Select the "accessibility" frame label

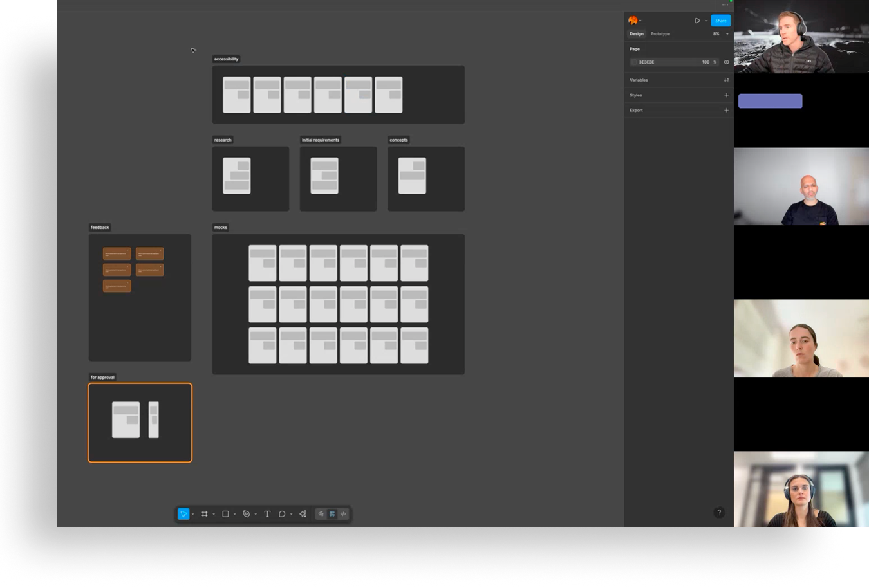tap(226, 59)
